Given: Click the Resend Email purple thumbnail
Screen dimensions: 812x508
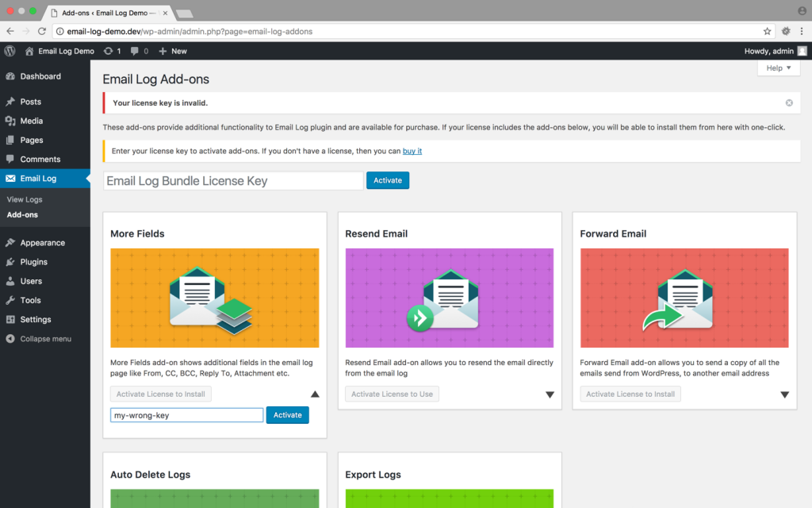Looking at the screenshot, I should point(450,298).
